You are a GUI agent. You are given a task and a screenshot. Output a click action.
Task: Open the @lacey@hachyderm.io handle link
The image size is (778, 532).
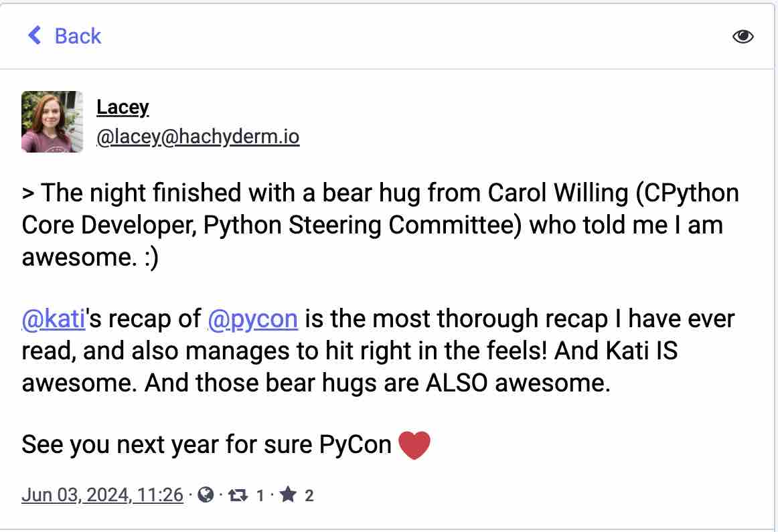pos(198,137)
